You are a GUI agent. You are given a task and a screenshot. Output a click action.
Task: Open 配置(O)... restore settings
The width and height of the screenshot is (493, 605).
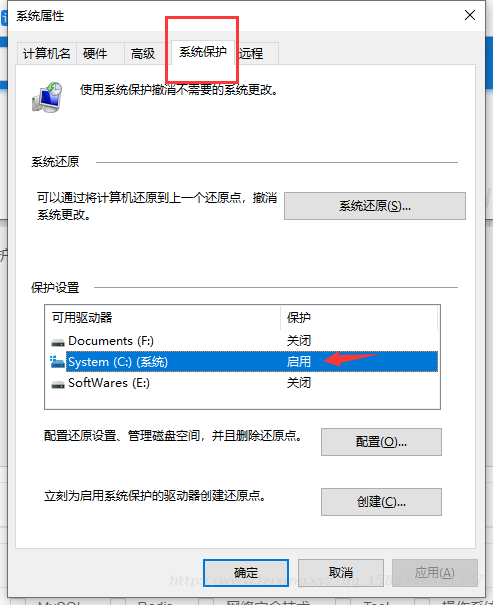pos(381,442)
